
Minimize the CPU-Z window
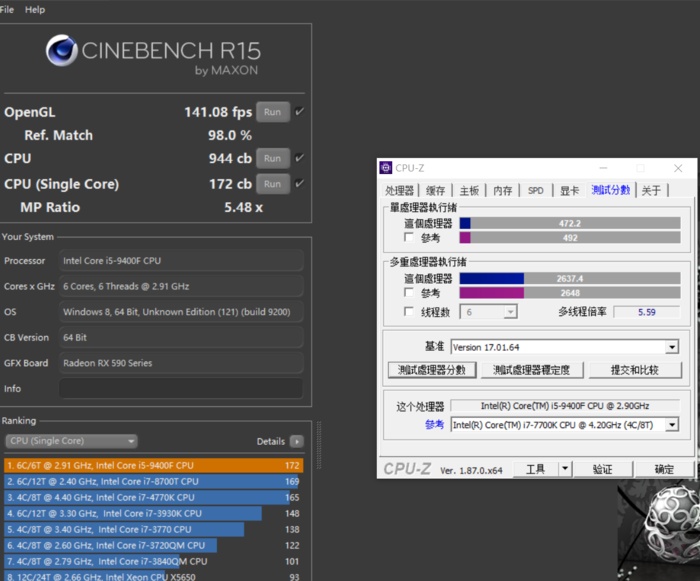click(603, 168)
